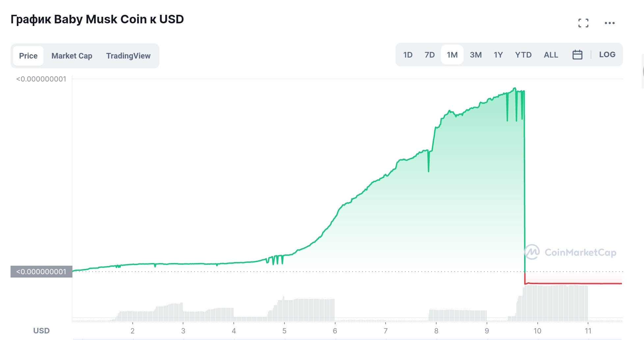644x340 pixels.
Task: Show the 3M time range
Action: 475,55
